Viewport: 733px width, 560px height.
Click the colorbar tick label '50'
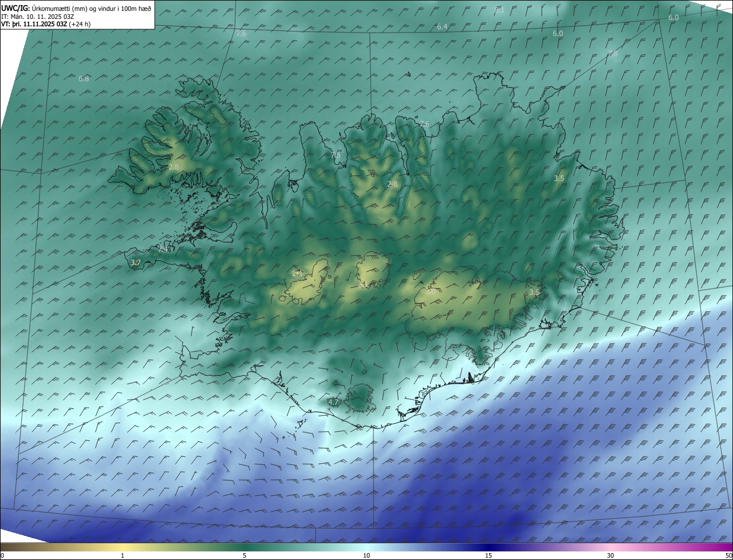coord(728,555)
